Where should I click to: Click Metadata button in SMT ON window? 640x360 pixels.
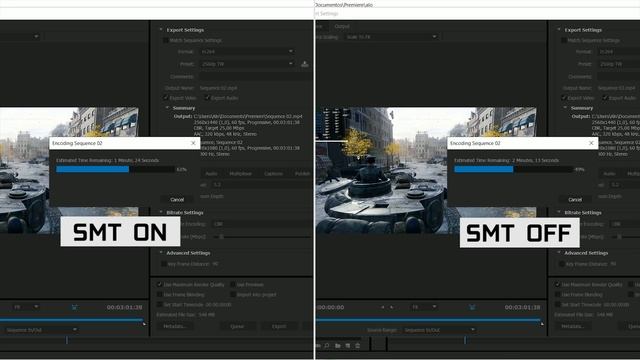[175, 327]
